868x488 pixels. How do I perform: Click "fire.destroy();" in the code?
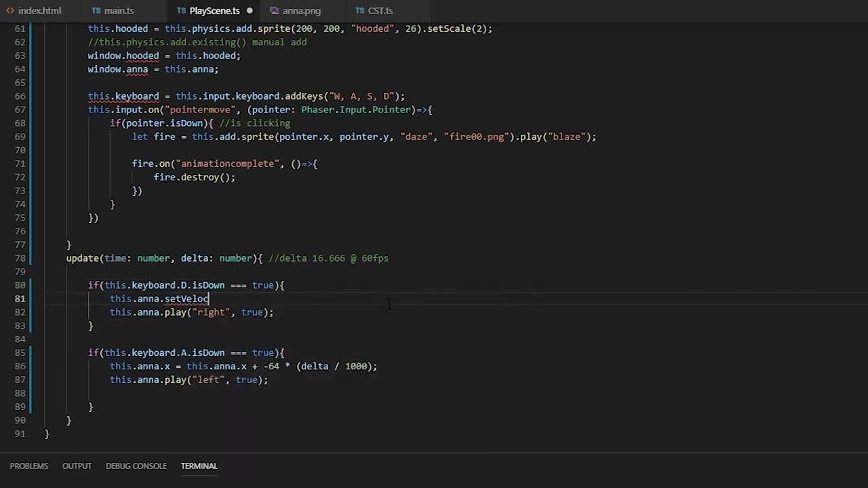point(195,178)
